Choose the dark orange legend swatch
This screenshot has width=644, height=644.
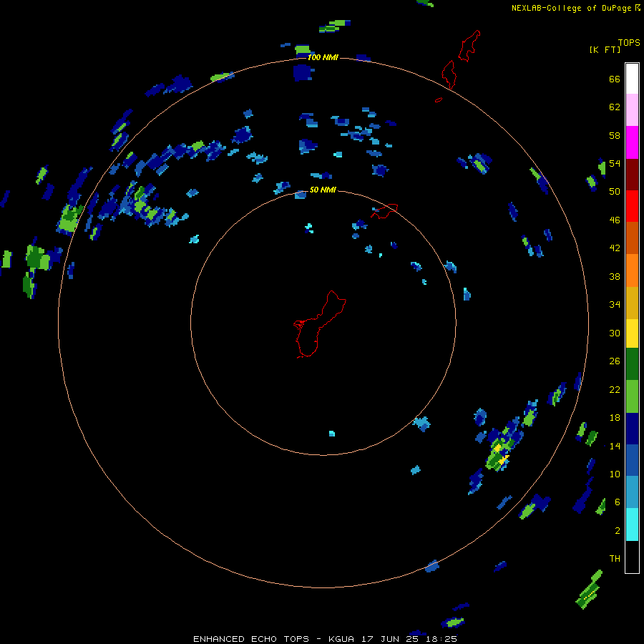[x=632, y=238]
